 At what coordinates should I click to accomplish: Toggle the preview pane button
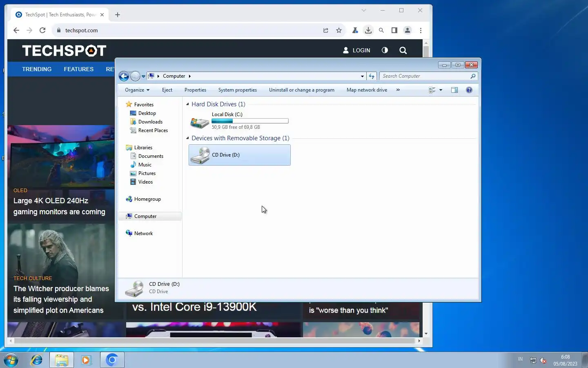click(x=454, y=90)
